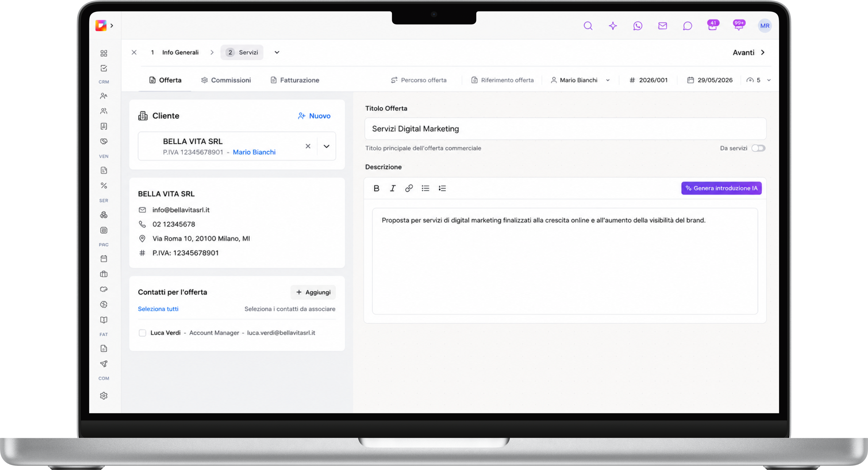
Task: Check the Luca Verdi contact checkbox
Action: tap(142, 333)
